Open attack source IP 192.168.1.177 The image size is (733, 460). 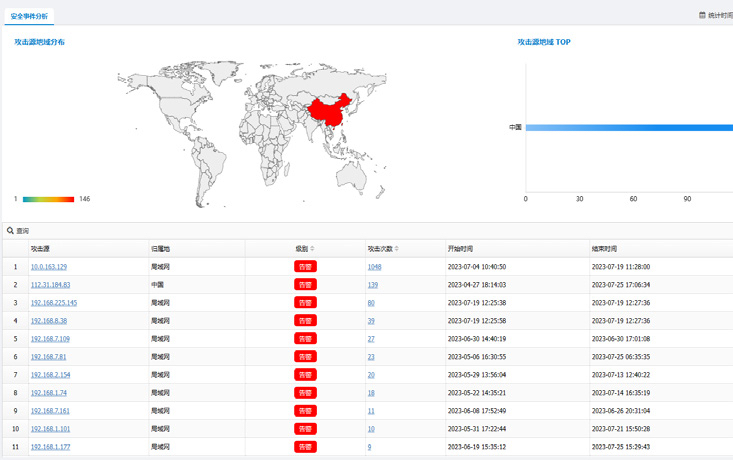click(x=50, y=447)
